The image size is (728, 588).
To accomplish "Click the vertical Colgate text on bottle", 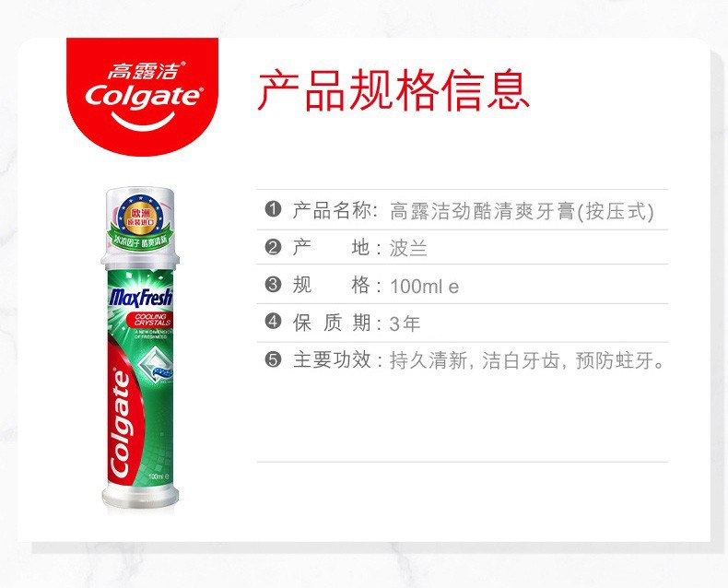I will pos(121,423).
